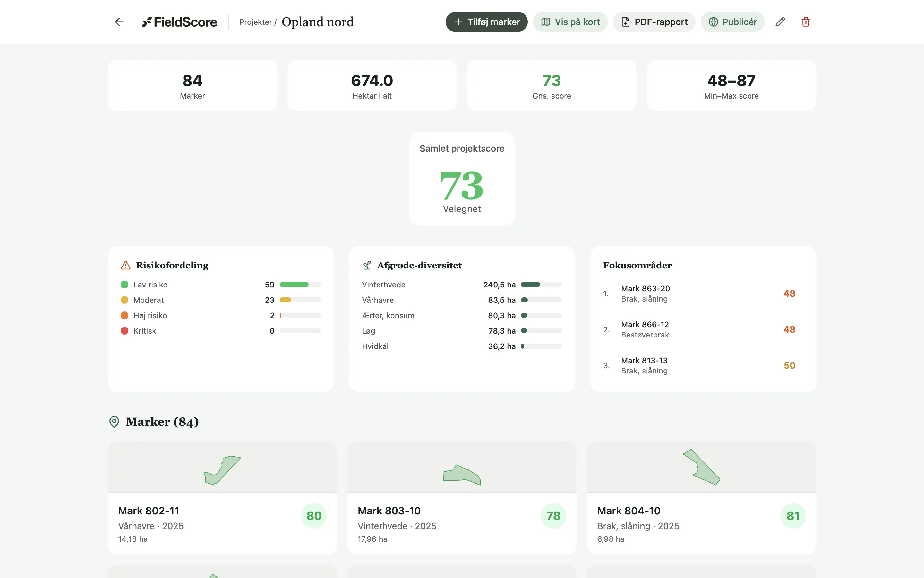This screenshot has width=924, height=578.
Task: Click the Vårhavre hectare bar
Action: [542, 300]
